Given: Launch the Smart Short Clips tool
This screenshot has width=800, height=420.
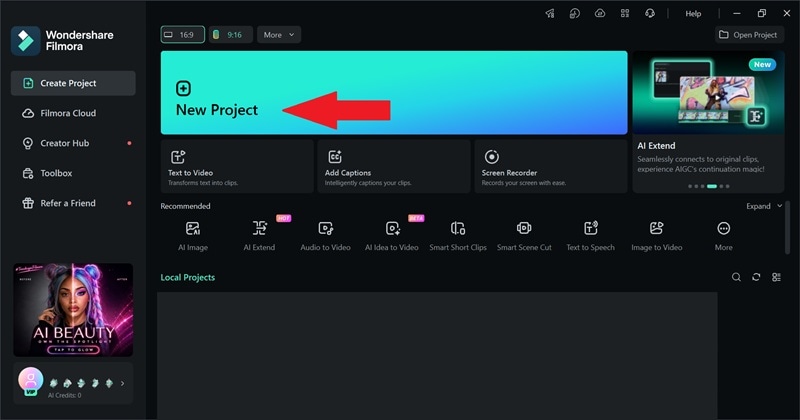Looking at the screenshot, I should 458,235.
